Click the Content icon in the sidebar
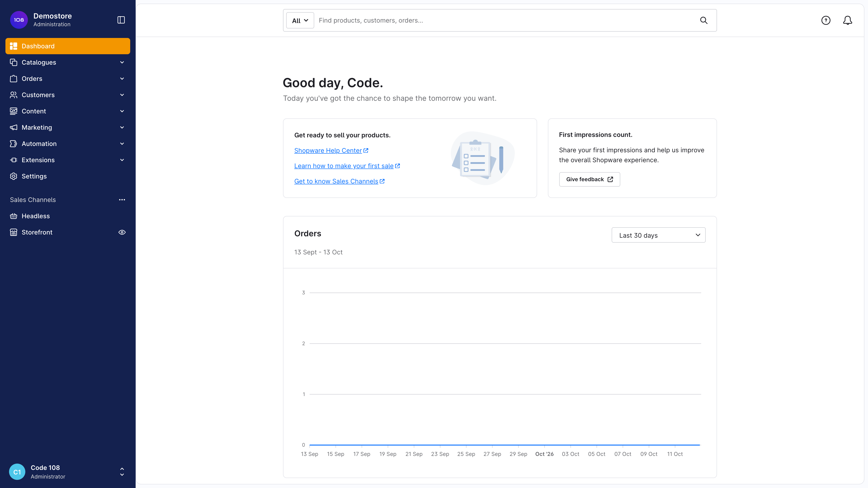 (x=14, y=111)
